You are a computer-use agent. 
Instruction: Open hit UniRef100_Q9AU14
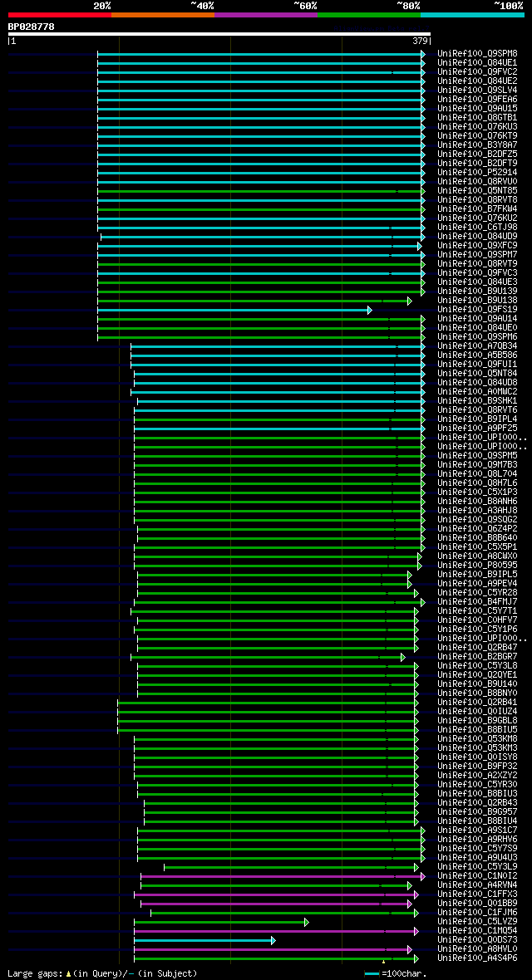coord(477,319)
